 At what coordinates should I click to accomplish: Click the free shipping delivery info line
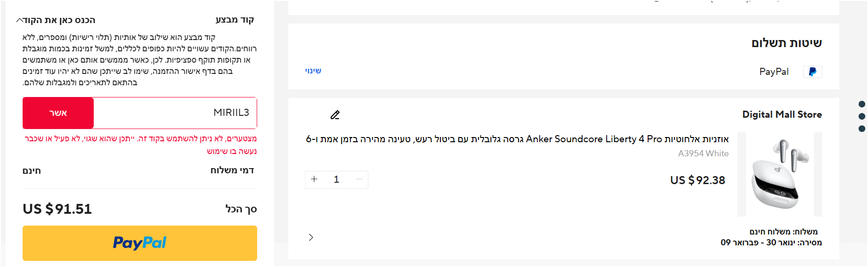point(783,232)
